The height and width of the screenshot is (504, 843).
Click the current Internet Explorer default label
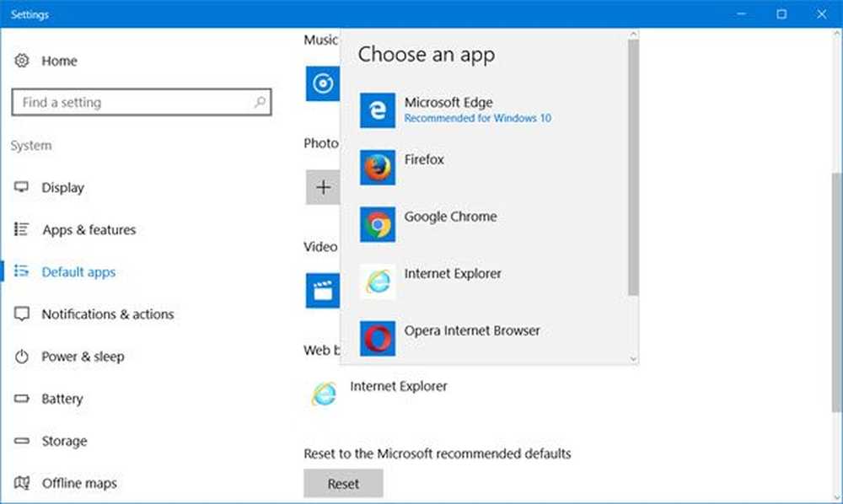399,386
